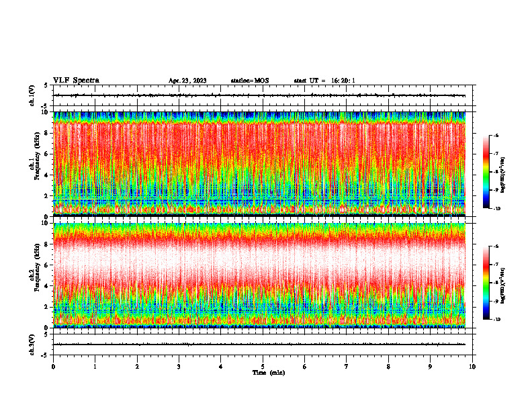Click the "4" kHz tick of ch.1 spectrogram
The height and width of the screenshot is (411, 532).
pos(47,175)
